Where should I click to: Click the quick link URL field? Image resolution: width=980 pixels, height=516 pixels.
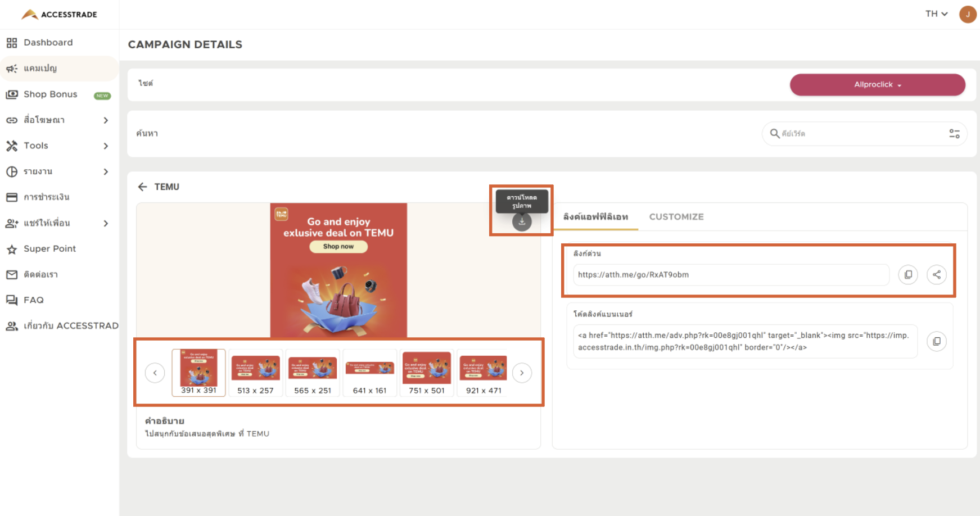pyautogui.click(x=731, y=275)
